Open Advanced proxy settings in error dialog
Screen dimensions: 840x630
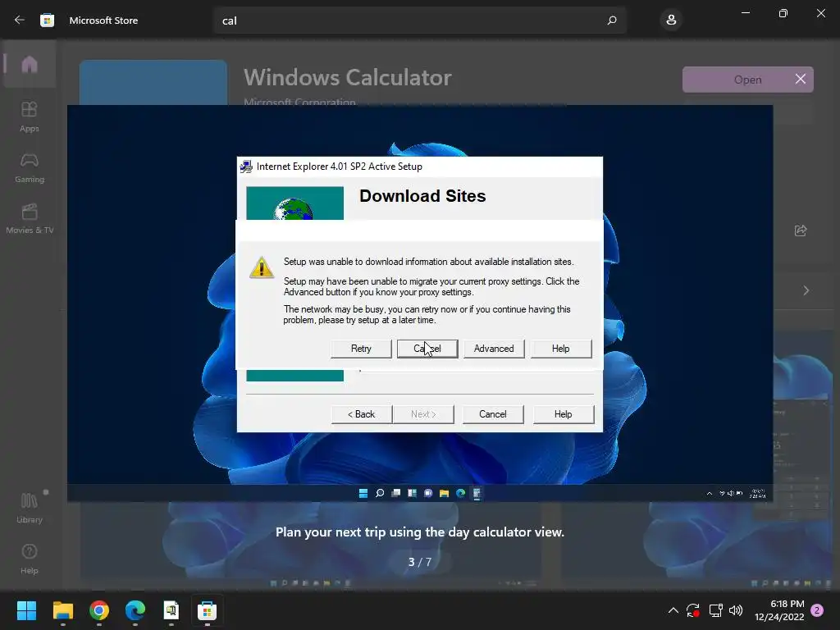493,348
